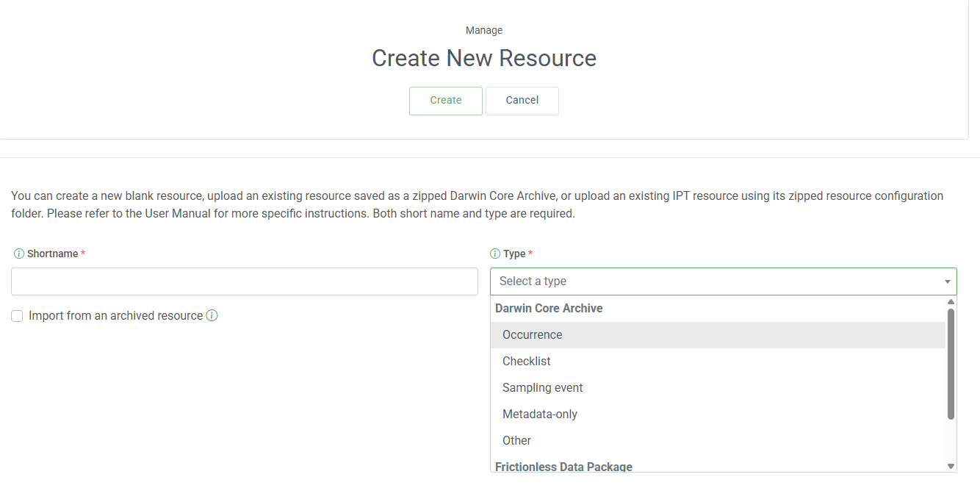The image size is (980, 488).
Task: Click the info icon beside Import option
Action: [x=212, y=315]
